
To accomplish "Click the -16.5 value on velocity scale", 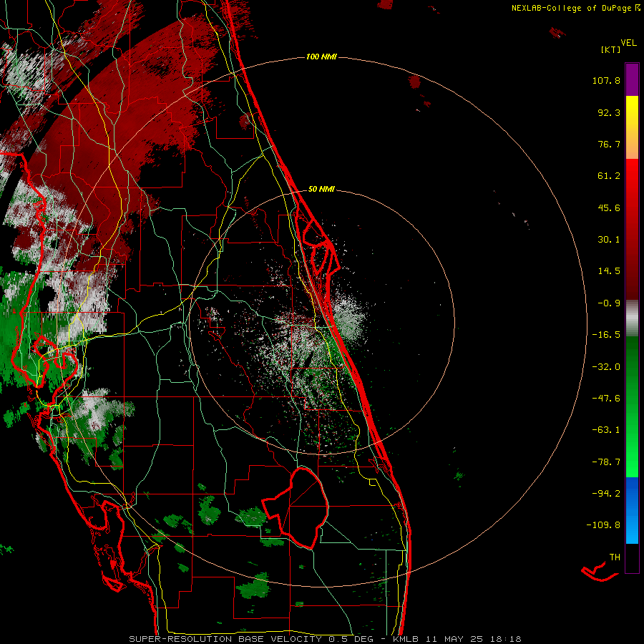I will [606, 335].
